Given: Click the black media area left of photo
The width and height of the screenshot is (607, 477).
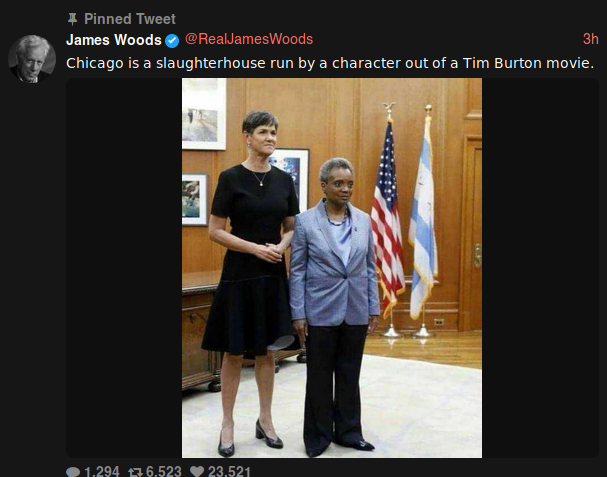Looking at the screenshot, I should (x=124, y=268).
